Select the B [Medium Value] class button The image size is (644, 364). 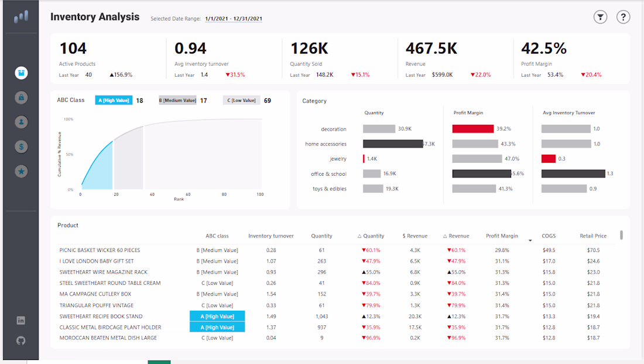click(x=177, y=100)
